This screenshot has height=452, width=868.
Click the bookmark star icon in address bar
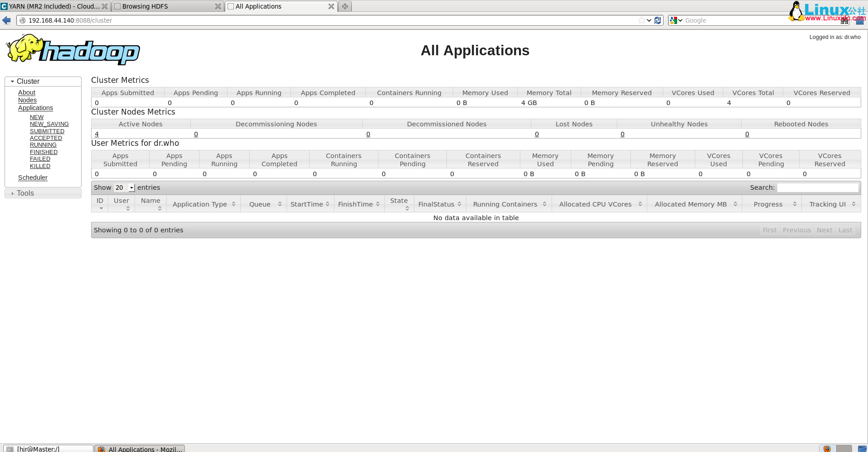tap(641, 20)
